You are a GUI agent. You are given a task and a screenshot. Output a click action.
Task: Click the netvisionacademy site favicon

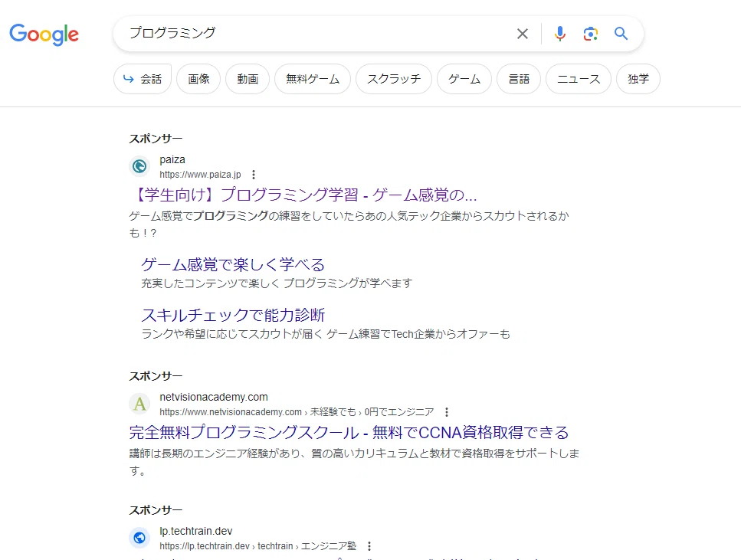(139, 404)
